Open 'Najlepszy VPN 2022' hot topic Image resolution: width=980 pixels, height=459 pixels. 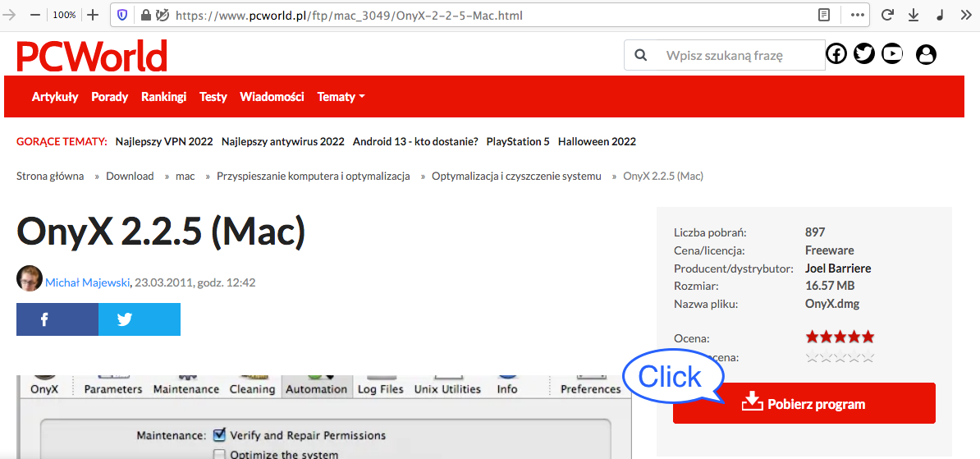point(164,142)
